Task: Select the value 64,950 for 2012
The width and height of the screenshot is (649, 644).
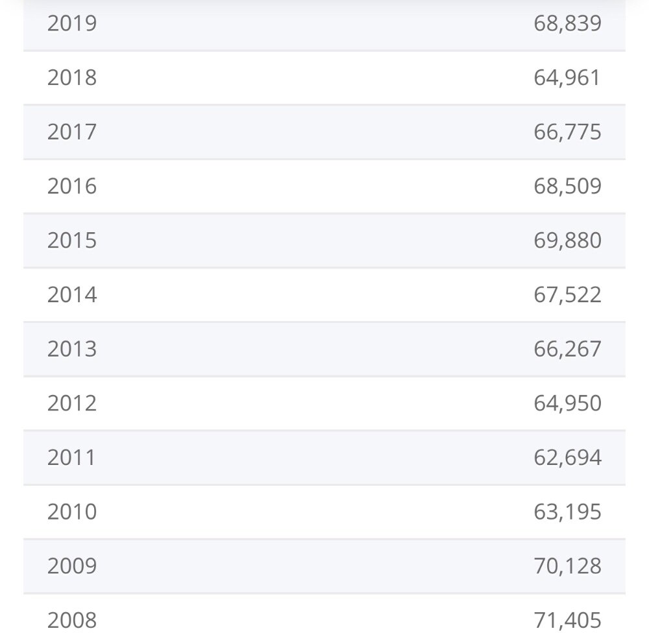Action: point(567,403)
